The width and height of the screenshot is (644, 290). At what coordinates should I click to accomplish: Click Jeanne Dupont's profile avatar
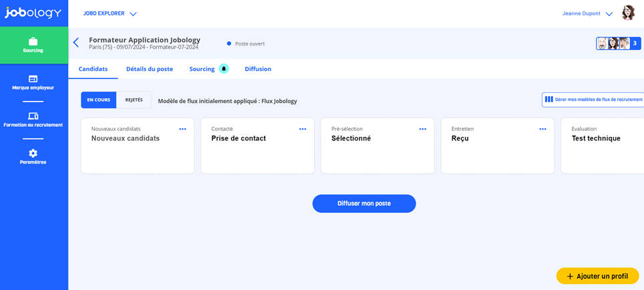coord(628,13)
